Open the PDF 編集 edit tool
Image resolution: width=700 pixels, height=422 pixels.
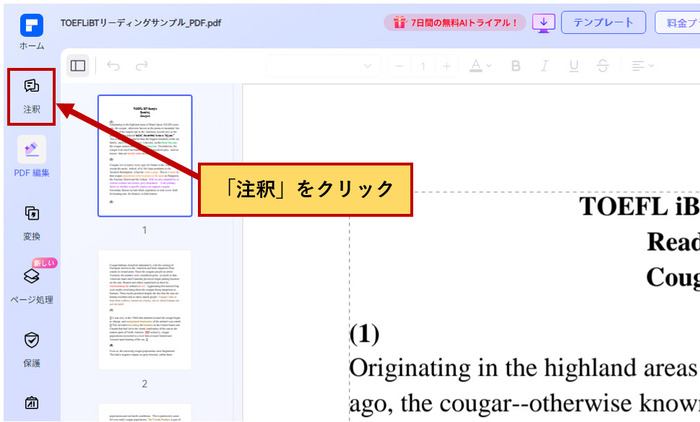click(31, 158)
